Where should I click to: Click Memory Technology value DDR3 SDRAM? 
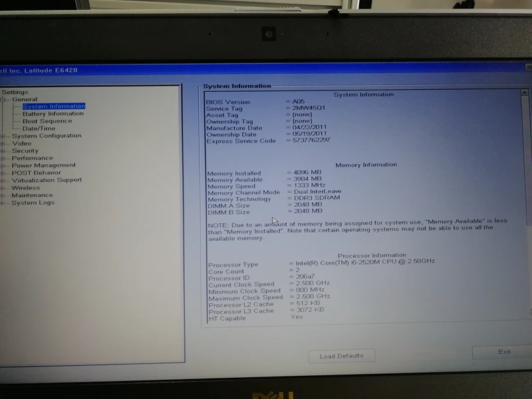(317, 198)
